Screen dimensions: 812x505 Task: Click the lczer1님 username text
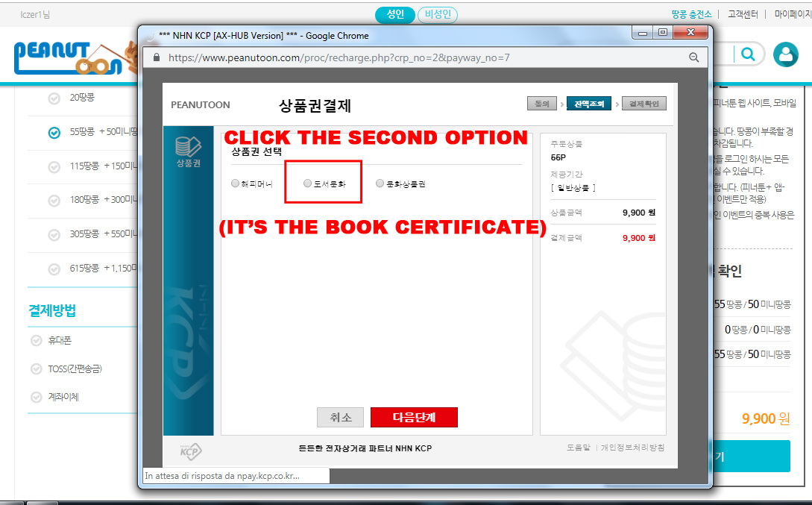pos(35,14)
